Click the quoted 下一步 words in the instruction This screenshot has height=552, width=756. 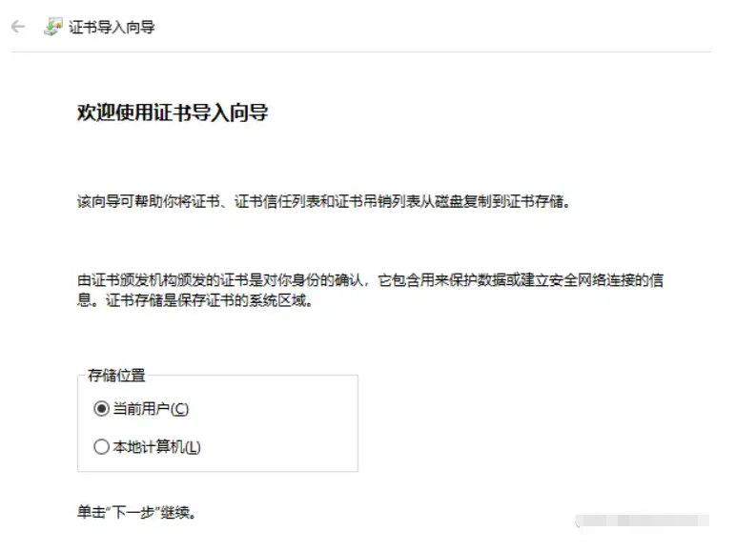133,512
